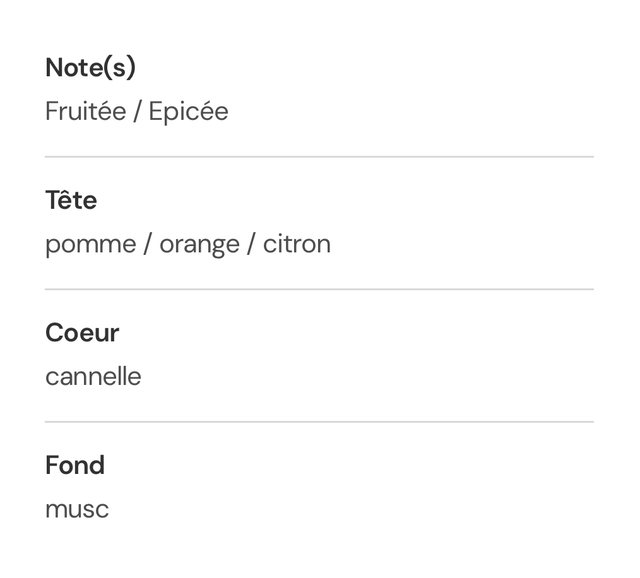Click the divider line above the Coeur heading

[x=319, y=289]
